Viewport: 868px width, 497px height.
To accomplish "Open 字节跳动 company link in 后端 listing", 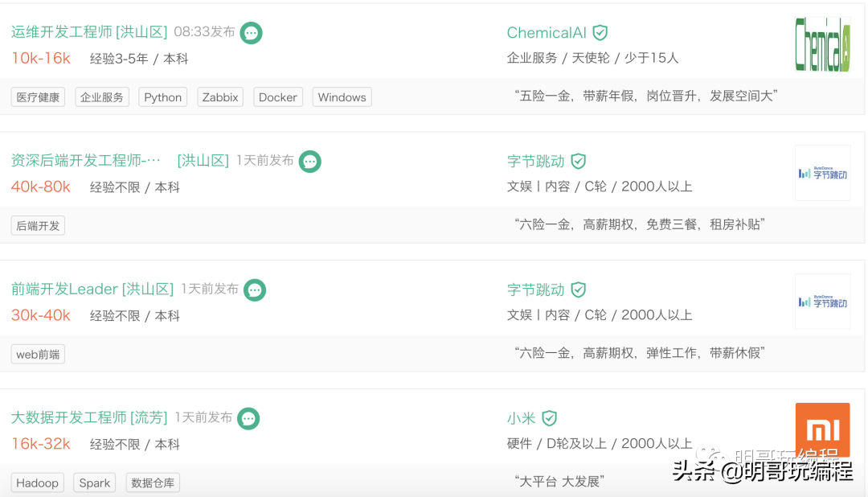I will [536, 161].
